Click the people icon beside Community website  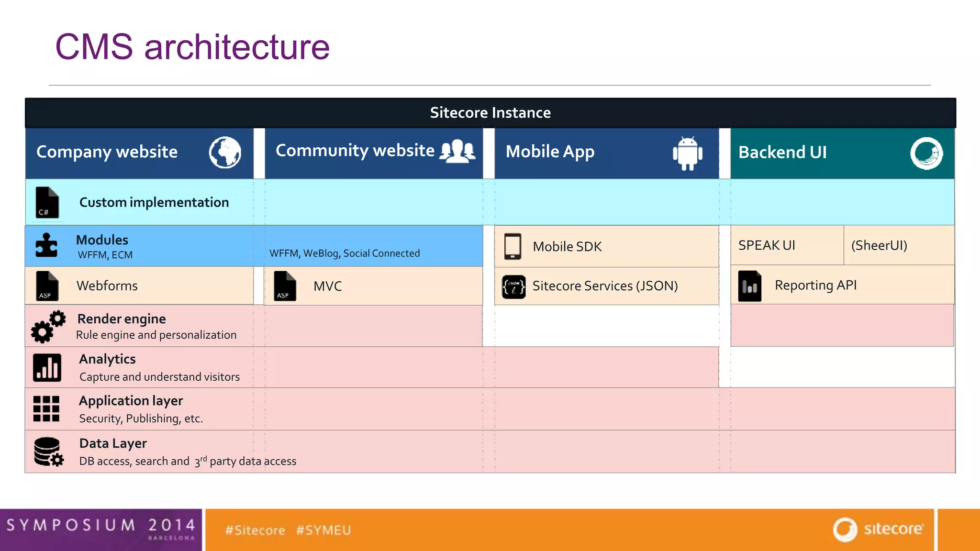tap(457, 151)
